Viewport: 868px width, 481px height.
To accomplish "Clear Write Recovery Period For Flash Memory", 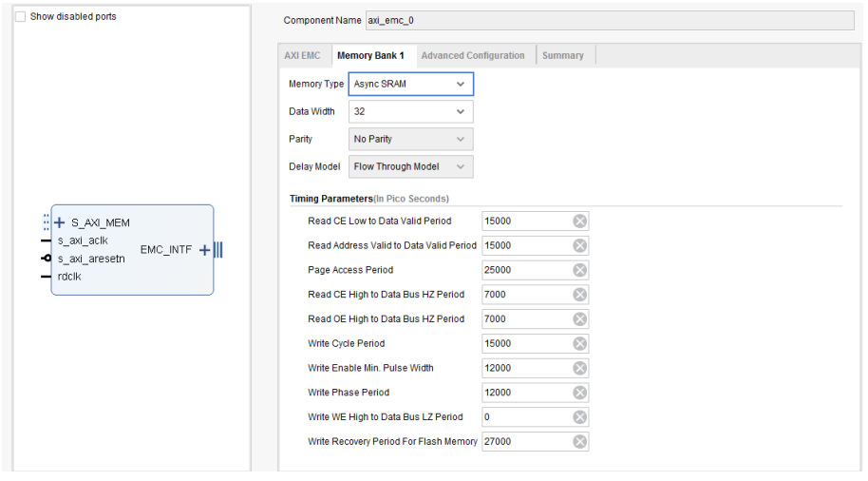I will click(x=579, y=441).
